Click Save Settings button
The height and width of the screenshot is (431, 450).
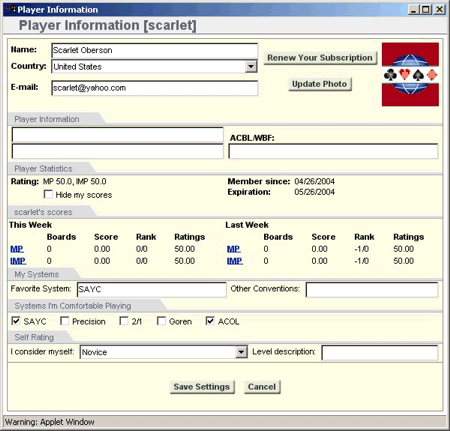202,387
